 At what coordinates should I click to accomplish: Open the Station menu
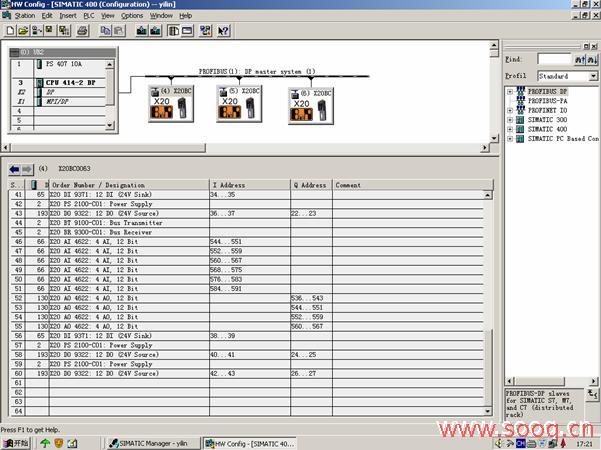24,16
